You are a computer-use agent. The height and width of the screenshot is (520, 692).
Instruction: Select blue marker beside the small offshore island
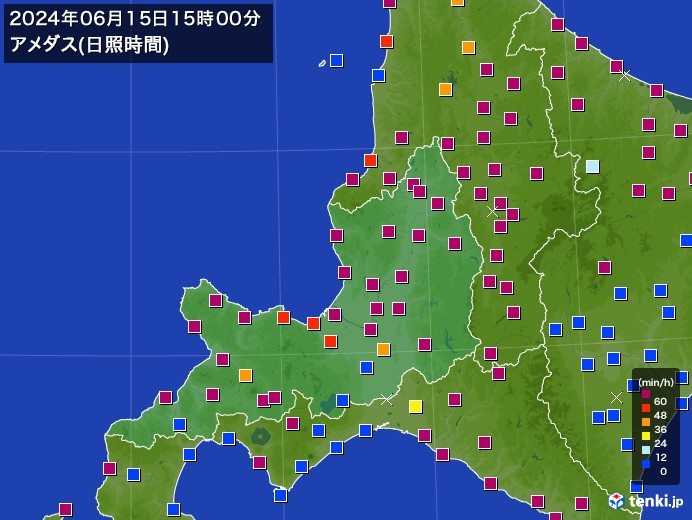(337, 60)
